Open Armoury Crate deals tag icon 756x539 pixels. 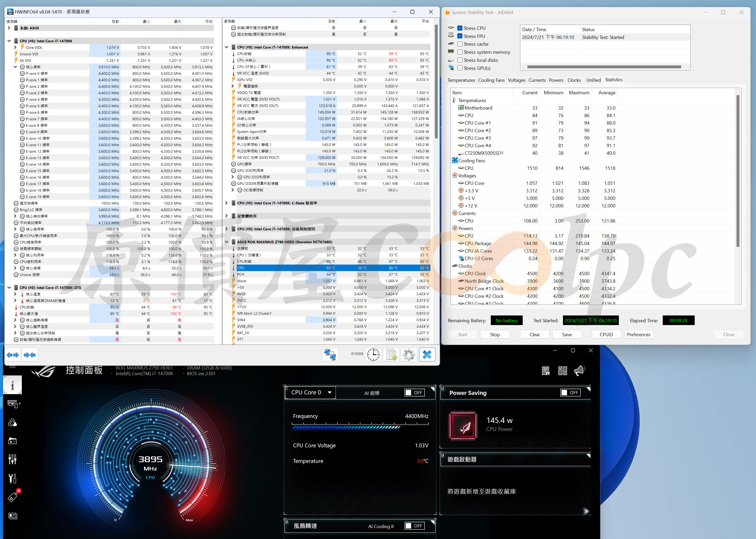(x=13, y=497)
